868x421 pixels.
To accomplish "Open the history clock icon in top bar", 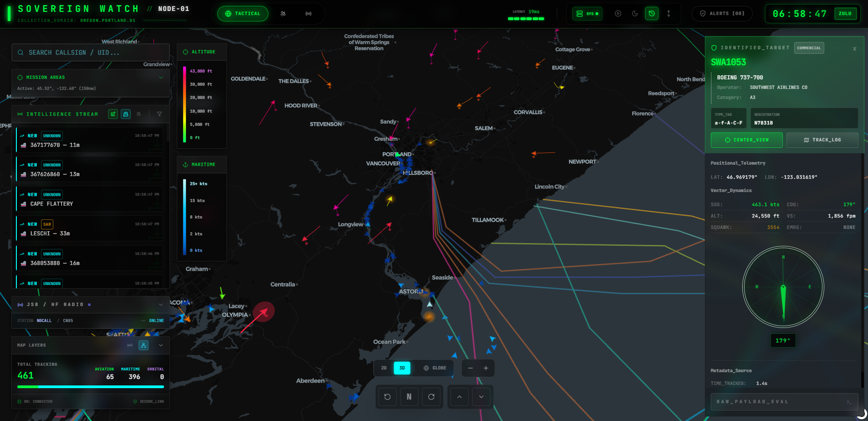I will click(652, 14).
